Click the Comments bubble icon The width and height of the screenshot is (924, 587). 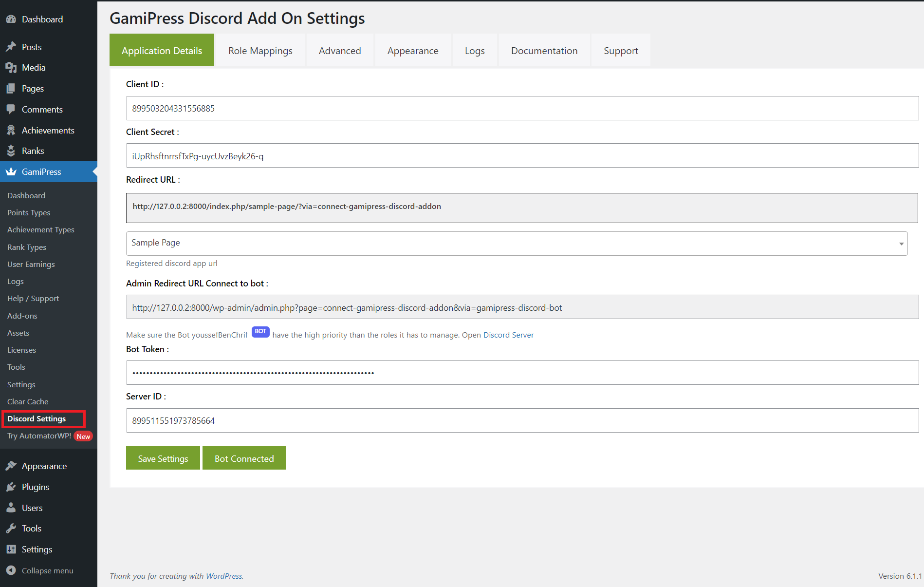click(11, 110)
